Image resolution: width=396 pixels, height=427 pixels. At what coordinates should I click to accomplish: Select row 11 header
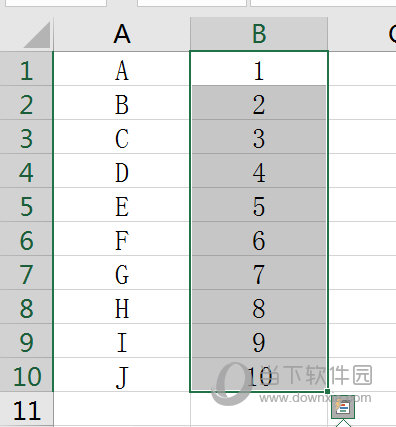pos(26,410)
